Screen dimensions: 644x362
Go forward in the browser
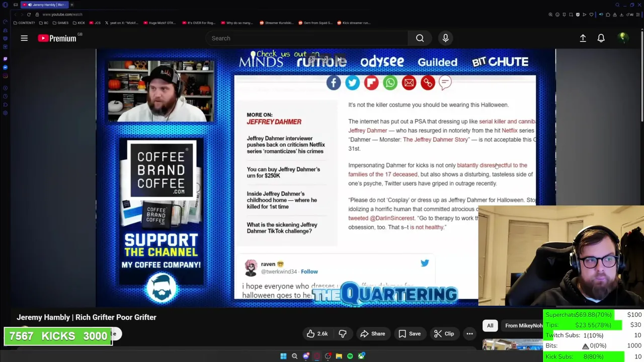(22, 15)
